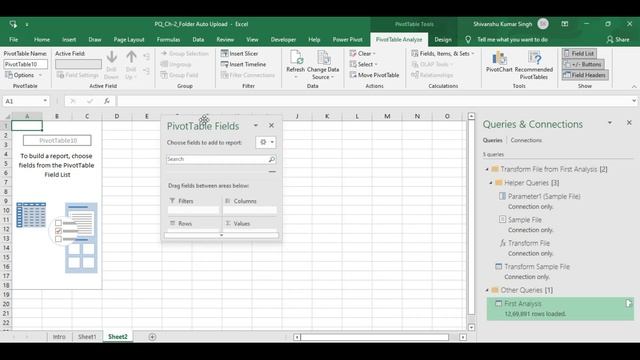
Task: Select the Sample File query
Action: click(524, 220)
